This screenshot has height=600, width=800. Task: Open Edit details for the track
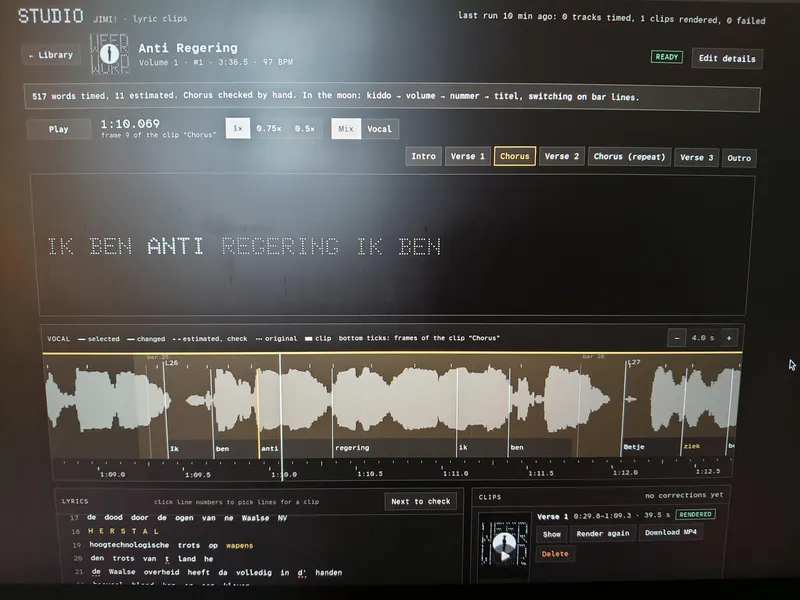[727, 58]
